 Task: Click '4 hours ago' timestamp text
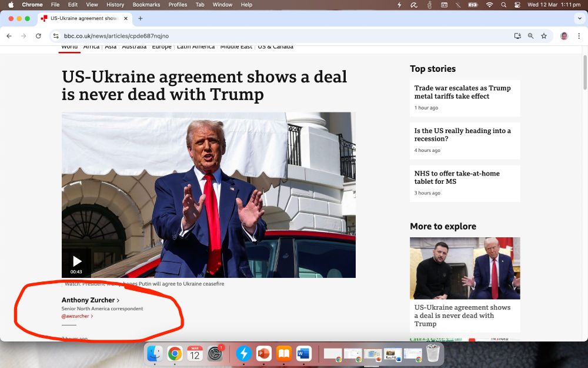(x=427, y=150)
